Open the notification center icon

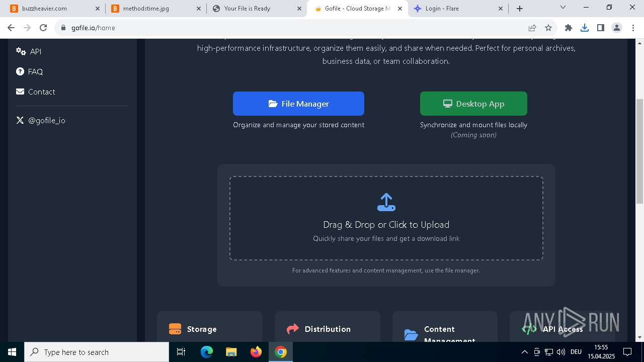click(x=627, y=352)
